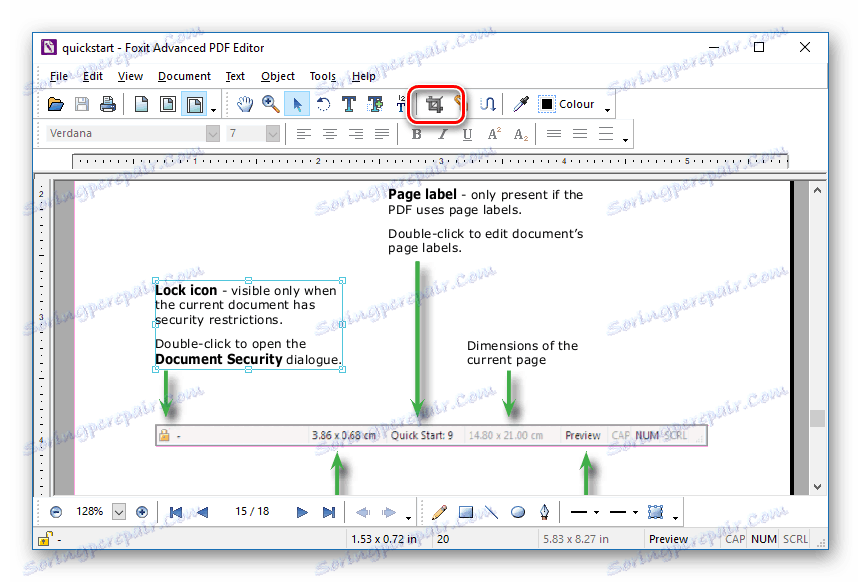Image resolution: width=861 pixels, height=582 pixels.
Task: Expand the page view toolbar options arrow
Action: [x=214, y=110]
